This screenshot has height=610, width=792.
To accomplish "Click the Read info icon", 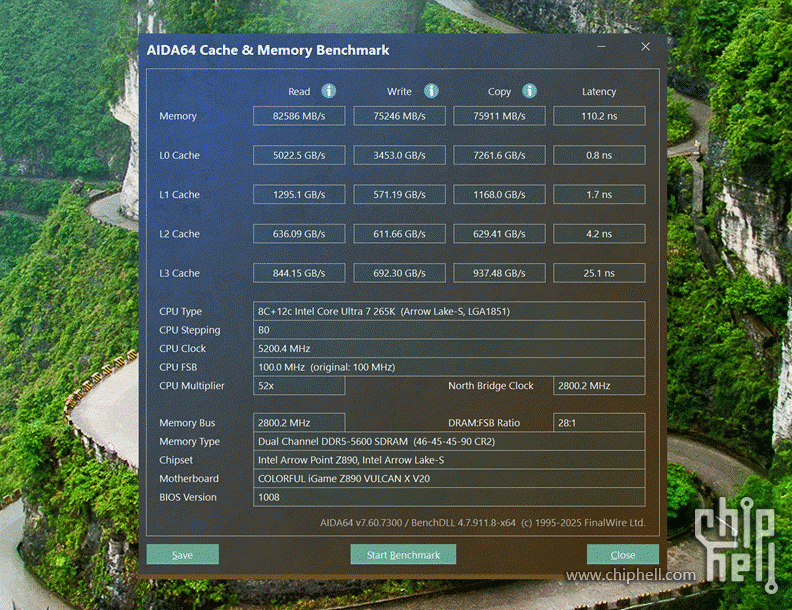I will (x=329, y=91).
